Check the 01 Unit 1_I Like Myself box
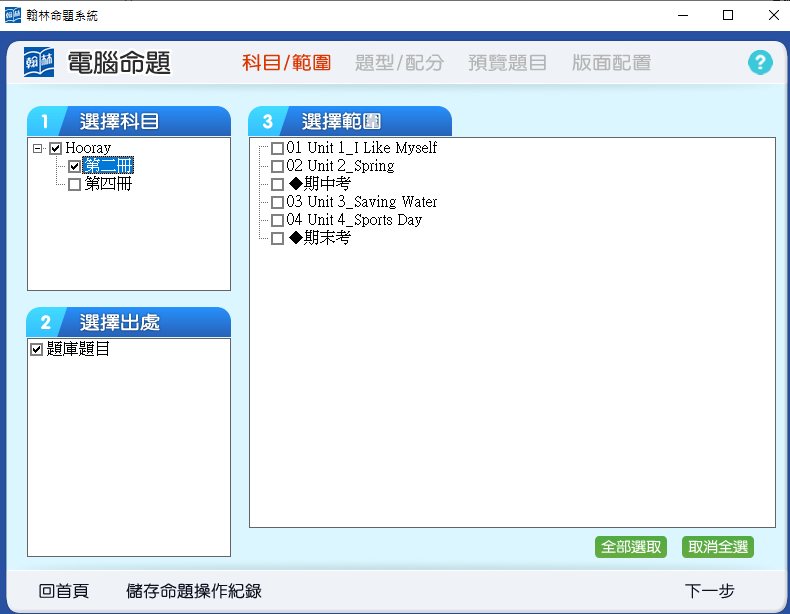The width and height of the screenshot is (790, 614). 277,148
